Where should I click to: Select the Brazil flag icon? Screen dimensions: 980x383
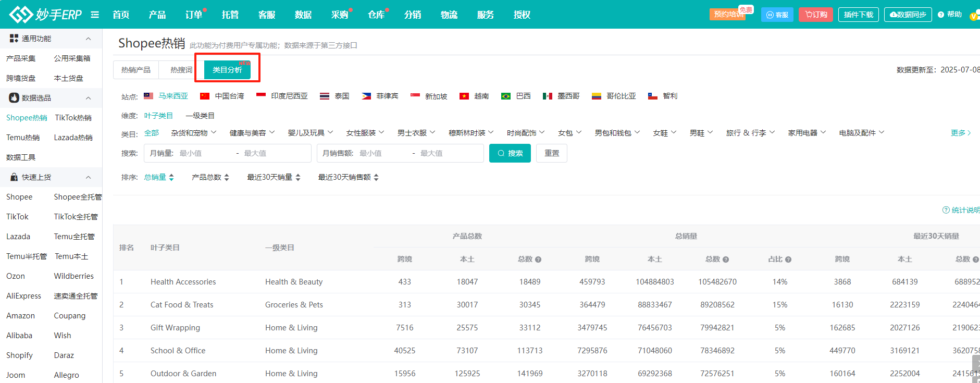tap(506, 96)
